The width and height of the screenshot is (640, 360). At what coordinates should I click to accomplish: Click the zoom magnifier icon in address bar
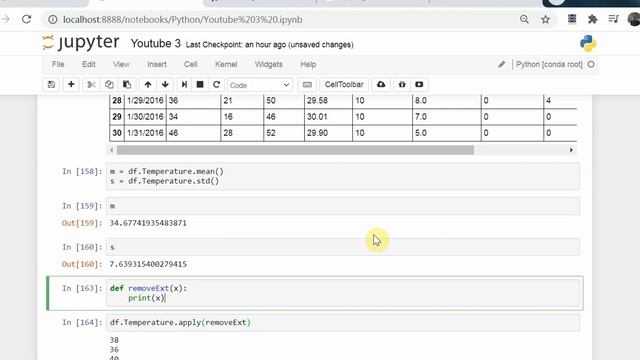524,19
